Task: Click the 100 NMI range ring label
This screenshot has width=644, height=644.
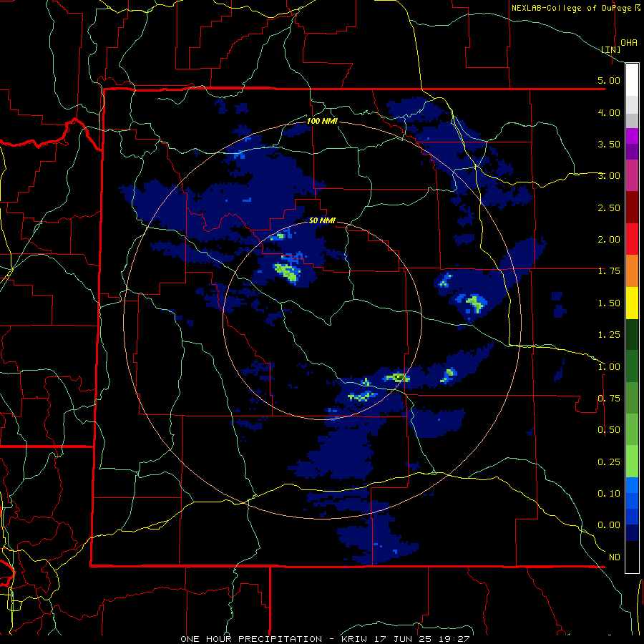Action: click(322, 121)
